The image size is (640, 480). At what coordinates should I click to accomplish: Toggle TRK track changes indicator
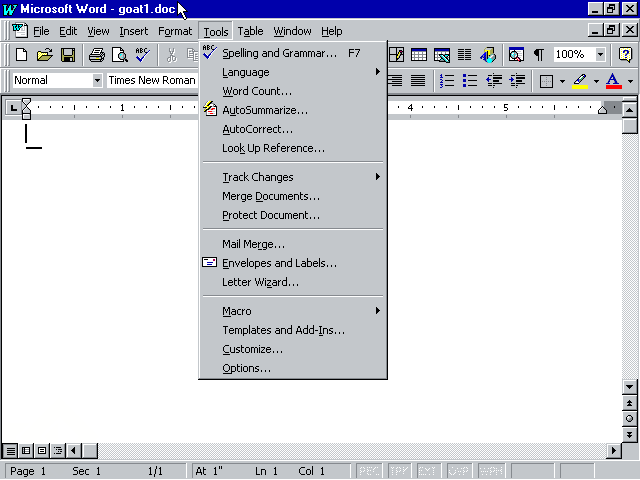click(399, 471)
